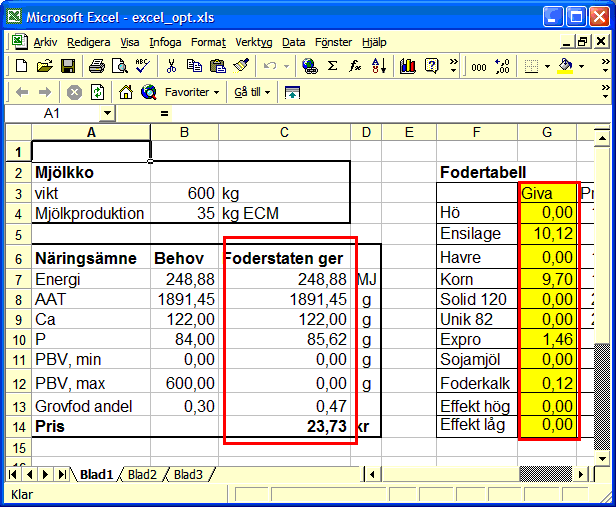Open the Undo history dropdown arrow

point(286,66)
